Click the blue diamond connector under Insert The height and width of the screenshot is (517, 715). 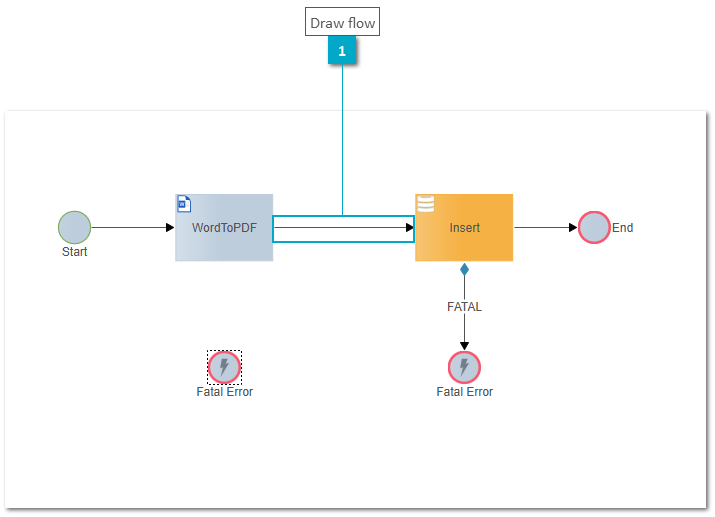click(x=464, y=269)
